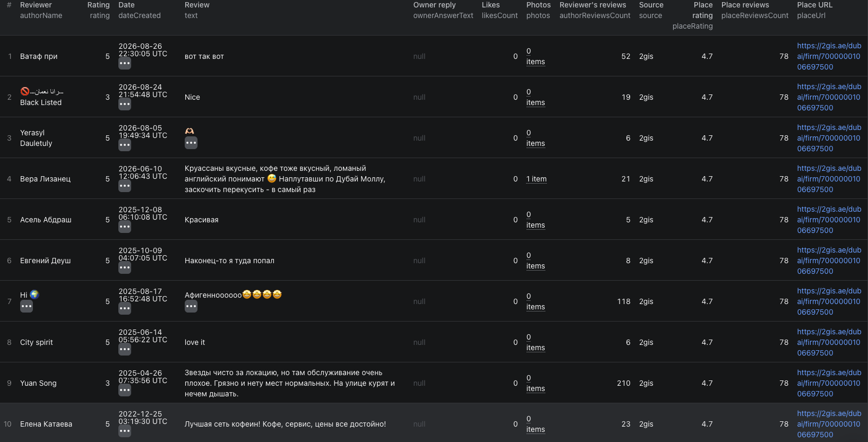Select reviewer name 'Yuan Song'
The image size is (868, 442).
(x=38, y=383)
